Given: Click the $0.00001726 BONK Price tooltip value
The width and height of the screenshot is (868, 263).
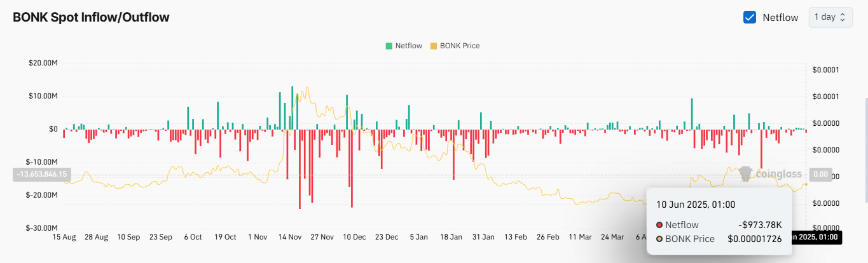Looking at the screenshot, I should 755,239.
